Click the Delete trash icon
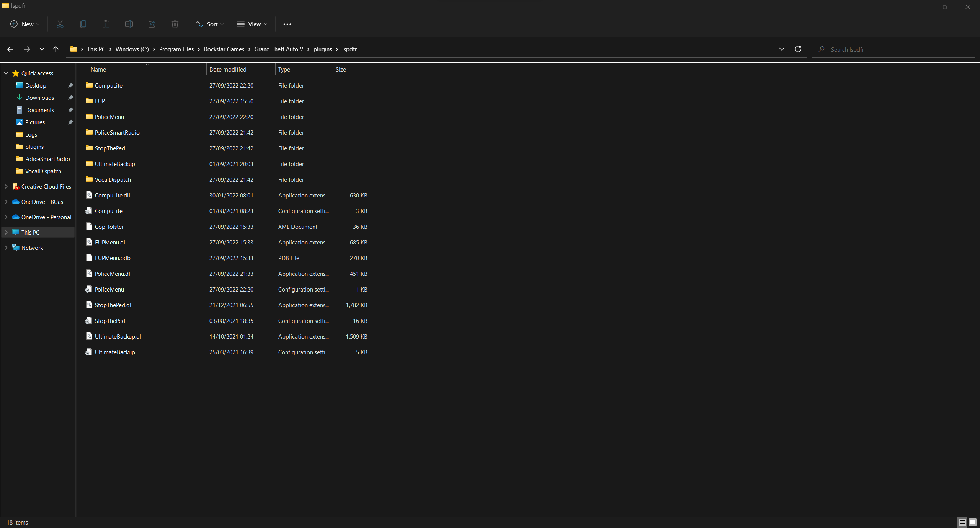Viewport: 980px width, 528px height. [x=175, y=24]
